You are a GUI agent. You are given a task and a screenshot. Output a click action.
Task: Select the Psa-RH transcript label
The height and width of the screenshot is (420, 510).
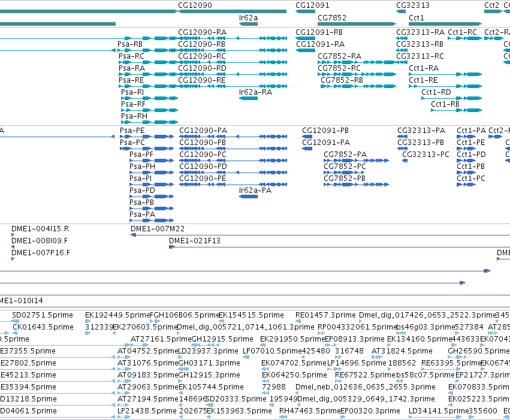pos(134,116)
